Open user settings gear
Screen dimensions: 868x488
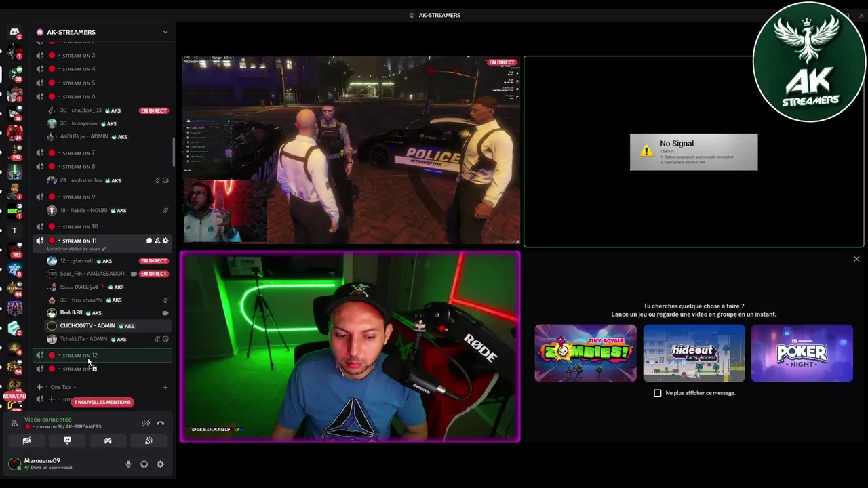pyautogui.click(x=160, y=464)
